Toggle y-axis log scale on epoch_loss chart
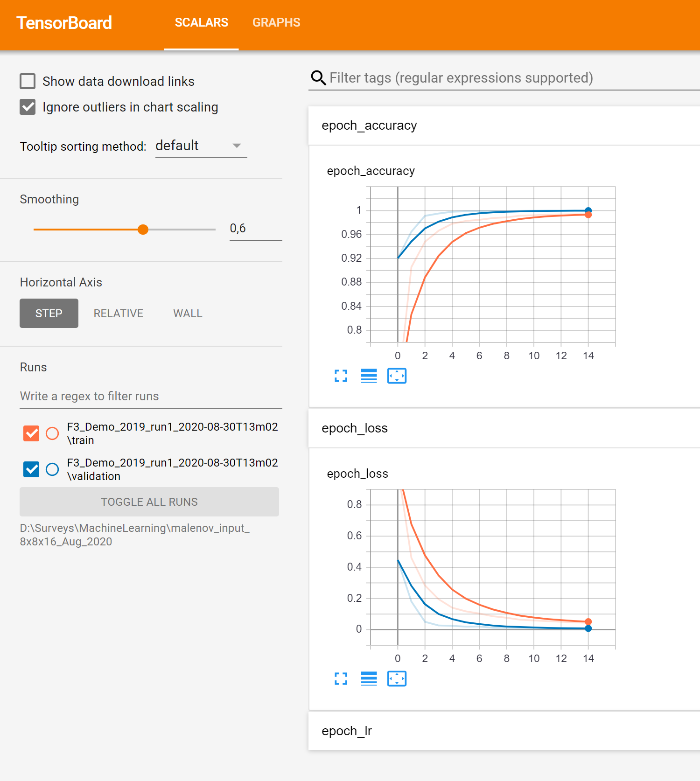This screenshot has width=700, height=781. [x=369, y=678]
